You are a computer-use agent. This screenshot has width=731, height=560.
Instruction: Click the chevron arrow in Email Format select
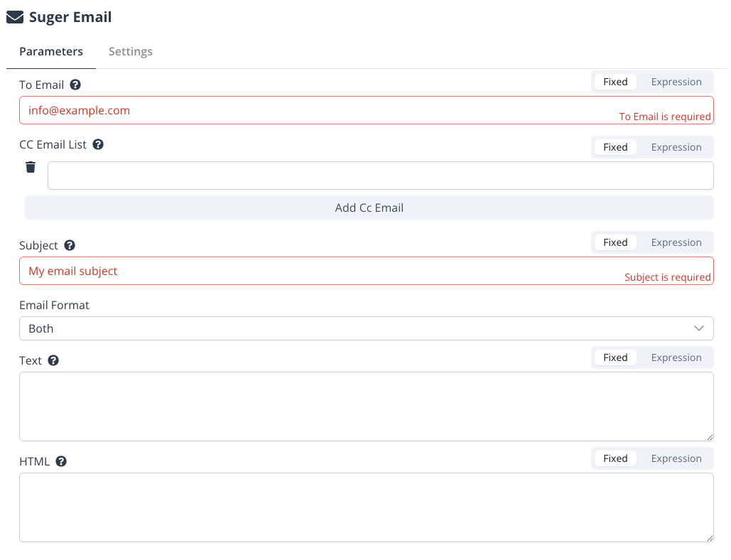[699, 328]
